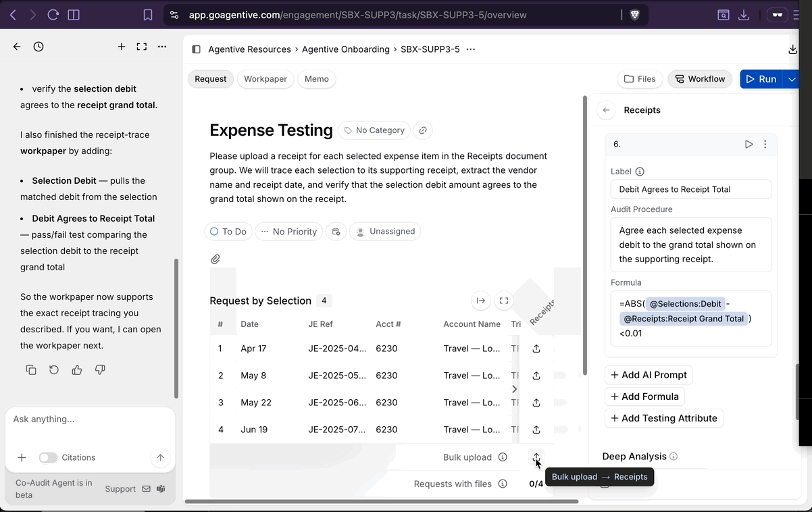
Task: Bulk upload receipts icon
Action: [536, 457]
